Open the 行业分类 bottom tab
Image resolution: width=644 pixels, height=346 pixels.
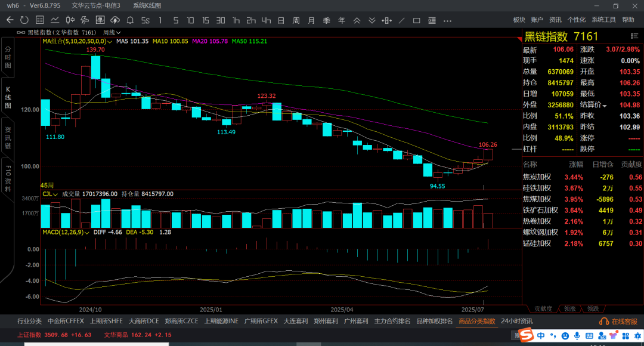(x=29, y=321)
